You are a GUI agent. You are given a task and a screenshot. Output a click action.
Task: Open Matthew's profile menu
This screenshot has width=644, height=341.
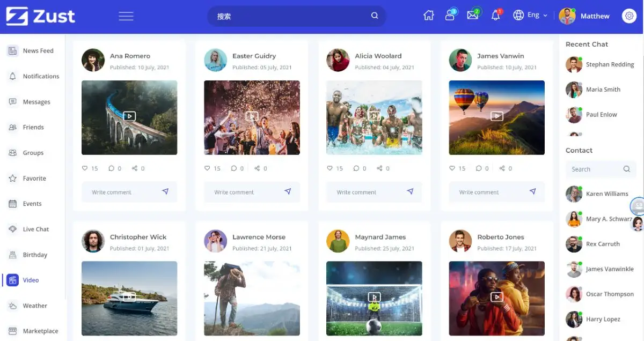pos(585,16)
